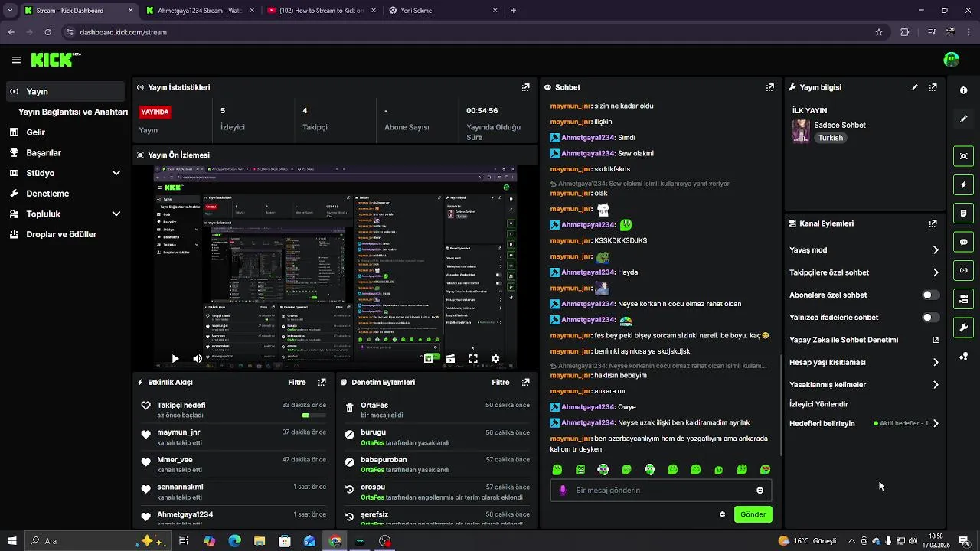
Task: Toggle stream preview widget in right sidebar
Action: (x=963, y=156)
